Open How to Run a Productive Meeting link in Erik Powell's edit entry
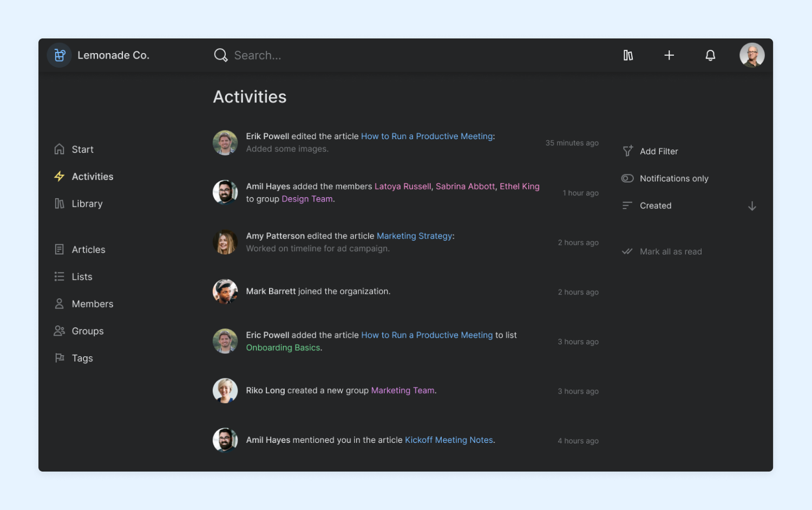 [x=427, y=136]
